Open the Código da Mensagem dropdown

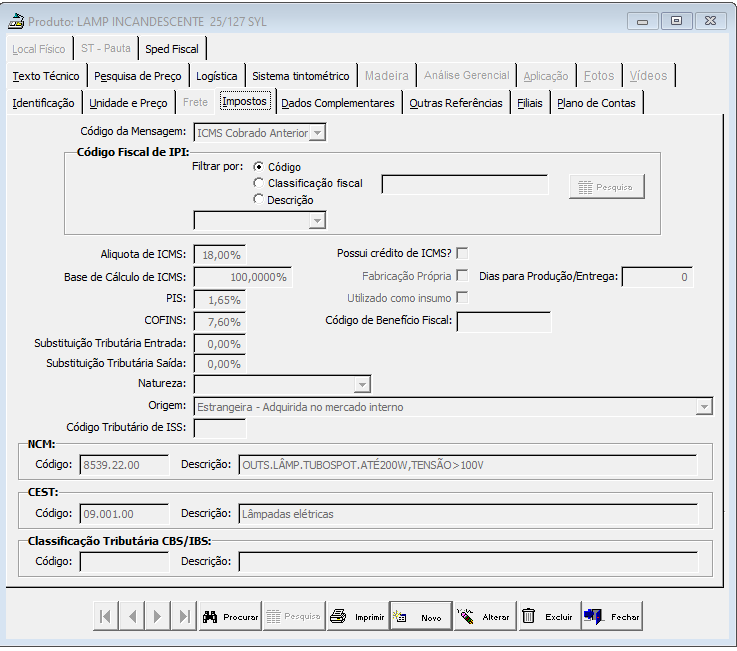[318, 133]
